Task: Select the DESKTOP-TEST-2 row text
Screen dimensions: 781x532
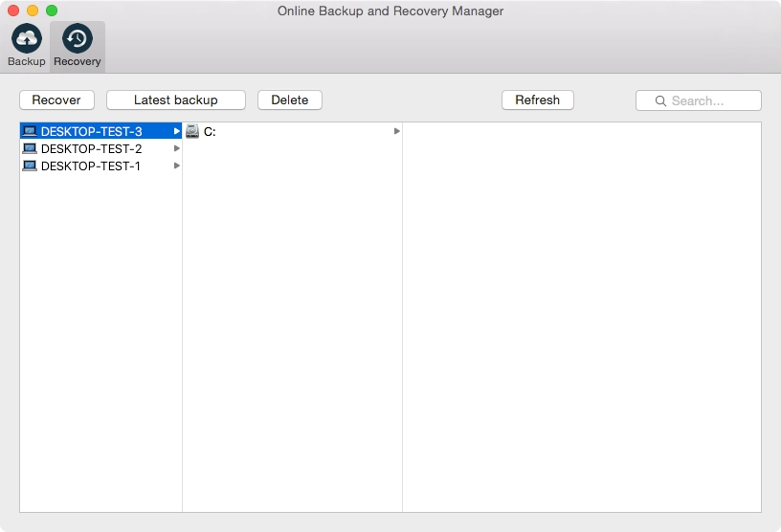Action: pyautogui.click(x=92, y=148)
